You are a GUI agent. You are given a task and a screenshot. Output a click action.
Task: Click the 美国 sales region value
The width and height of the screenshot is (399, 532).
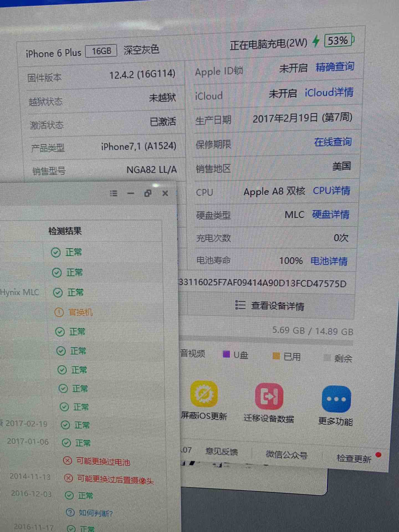point(342,166)
